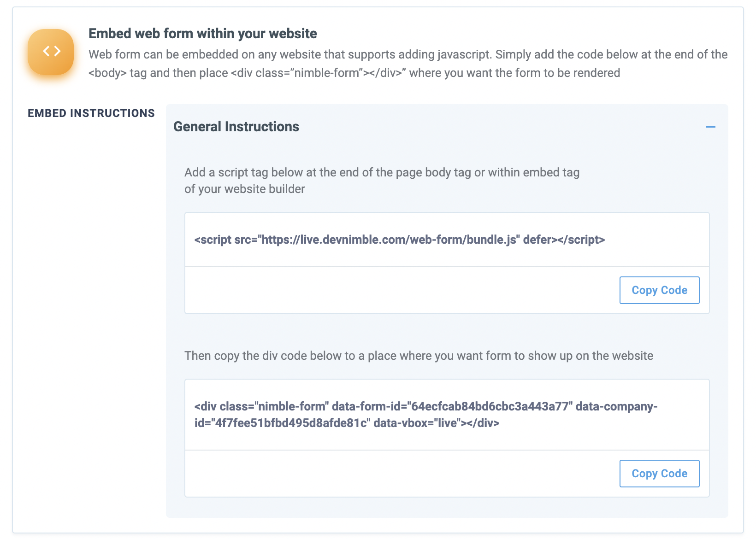Click the General Instructions header
This screenshot has height=539, width=756.
click(236, 126)
